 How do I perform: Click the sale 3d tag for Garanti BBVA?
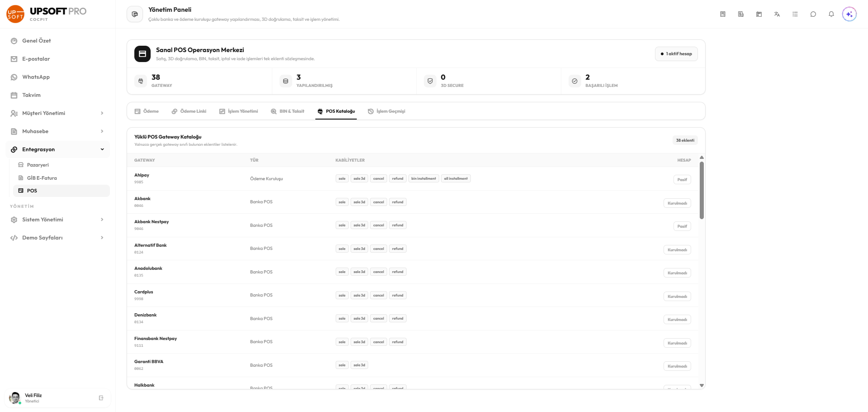pos(359,365)
